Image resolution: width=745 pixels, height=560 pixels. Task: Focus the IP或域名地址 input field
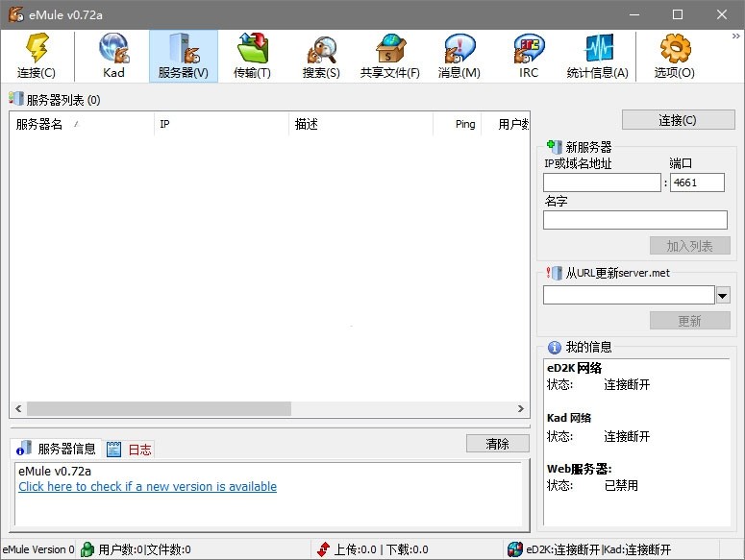(x=602, y=183)
